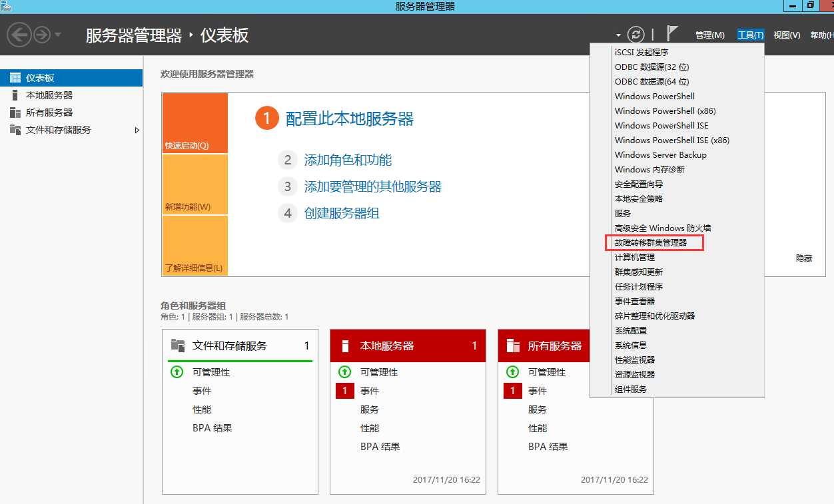This screenshot has height=504, width=834.
Task: Click 隐藏 to hide welcome tile
Action: pos(804,258)
